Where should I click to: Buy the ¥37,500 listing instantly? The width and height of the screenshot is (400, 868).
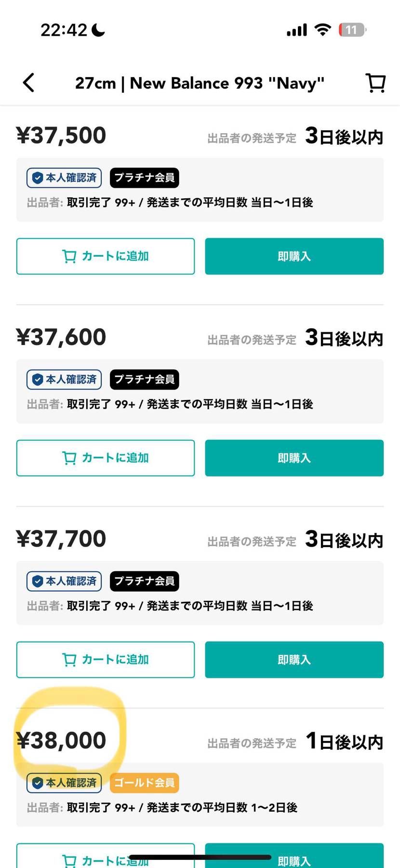[x=294, y=256]
